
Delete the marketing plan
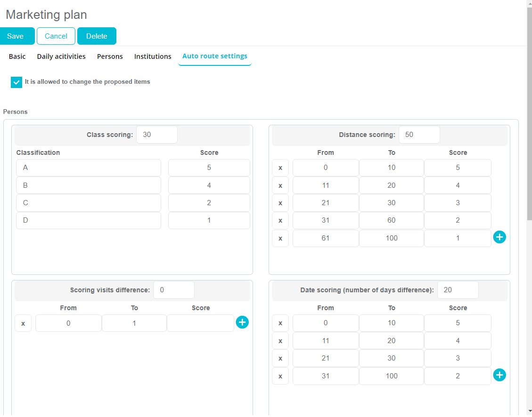coord(97,36)
